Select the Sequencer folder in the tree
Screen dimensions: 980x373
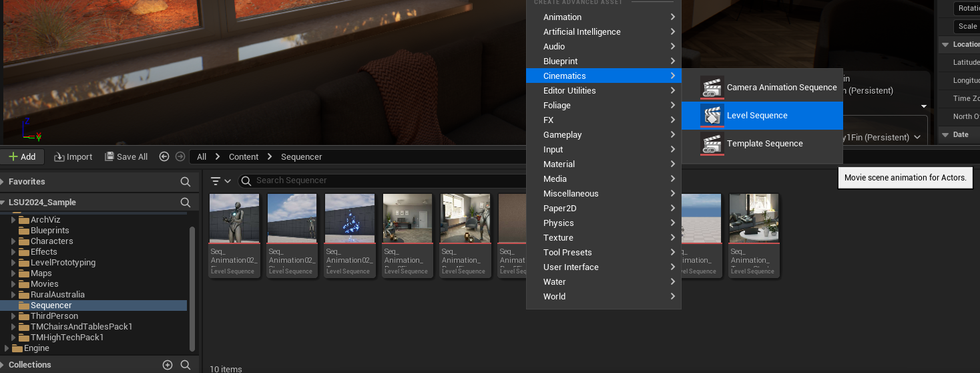93,305
